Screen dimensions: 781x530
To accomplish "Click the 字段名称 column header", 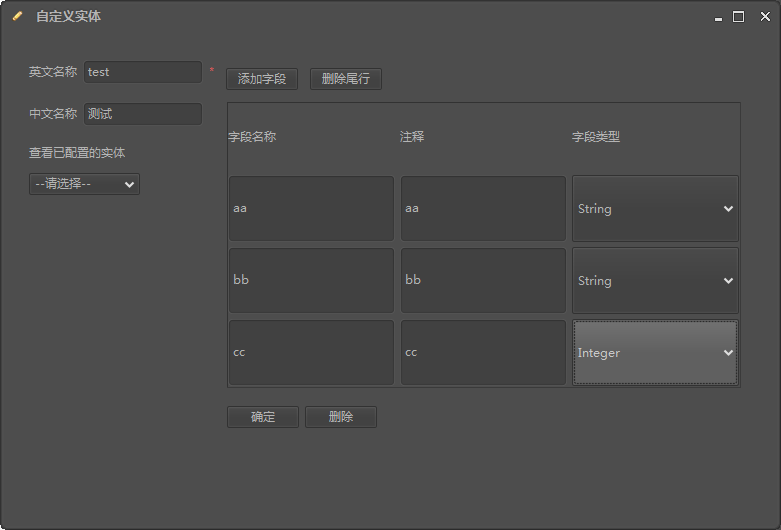I will pyautogui.click(x=252, y=136).
